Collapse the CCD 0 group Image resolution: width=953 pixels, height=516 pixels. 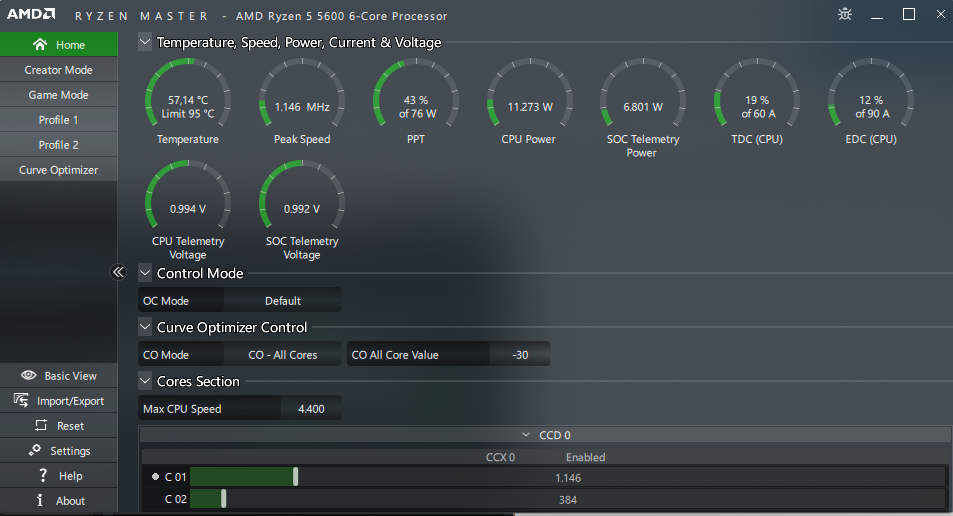(526, 435)
